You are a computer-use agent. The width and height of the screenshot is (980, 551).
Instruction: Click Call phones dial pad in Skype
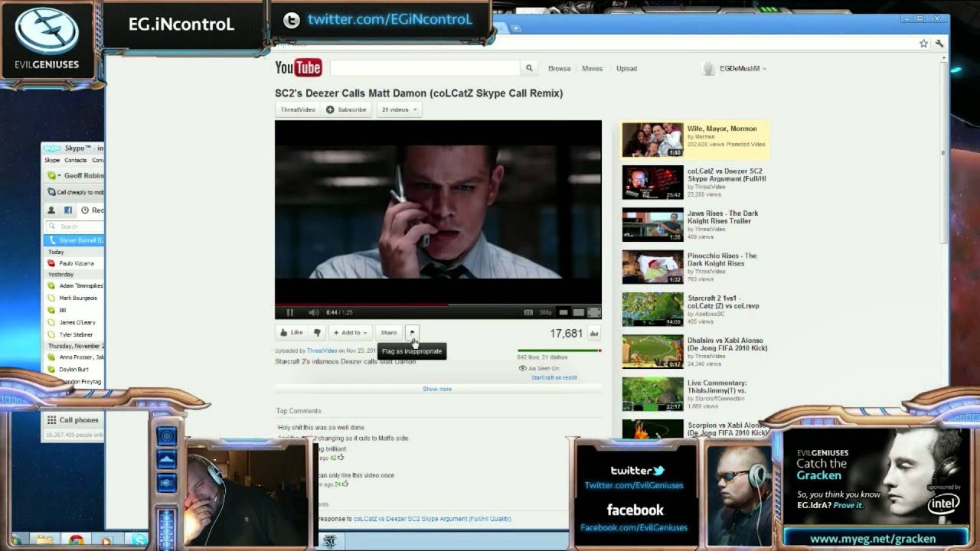pos(73,419)
